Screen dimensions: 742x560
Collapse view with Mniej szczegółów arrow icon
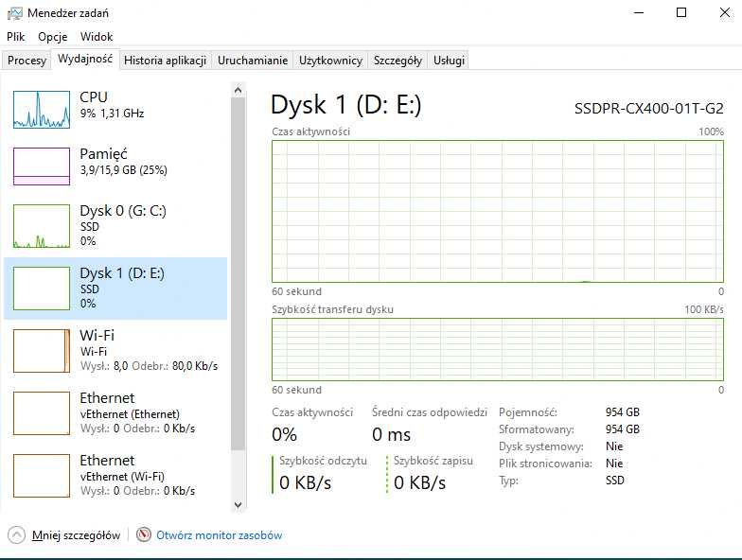point(16,534)
